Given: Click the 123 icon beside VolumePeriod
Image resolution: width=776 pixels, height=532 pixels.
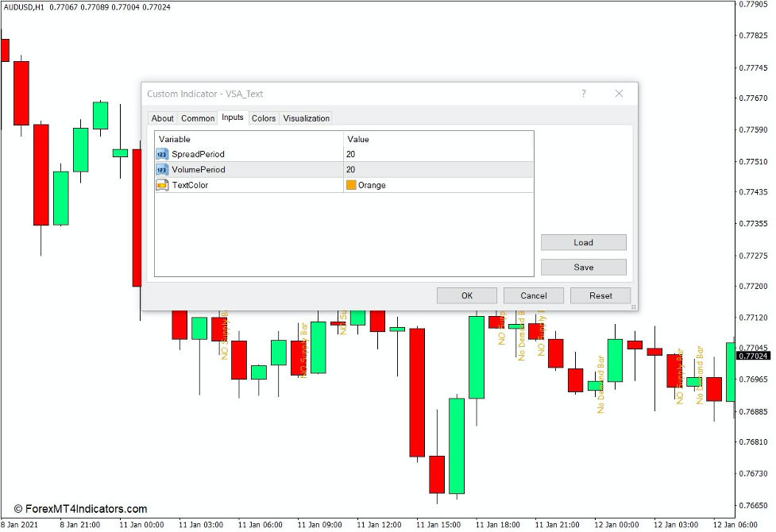Looking at the screenshot, I should pyautogui.click(x=162, y=169).
